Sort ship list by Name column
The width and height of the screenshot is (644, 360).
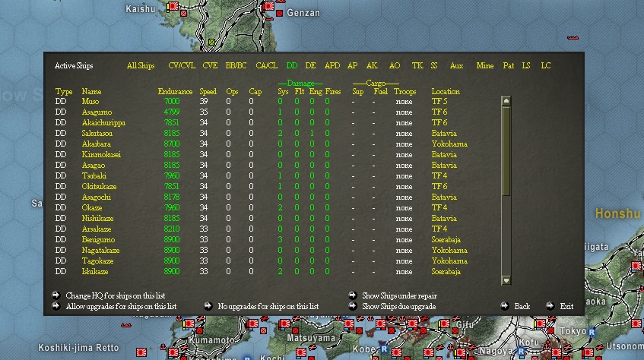[91, 92]
